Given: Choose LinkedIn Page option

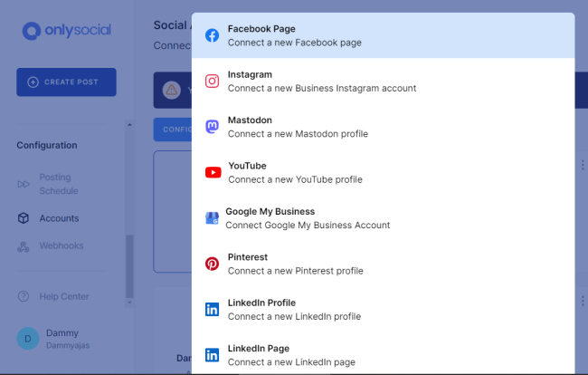Looking at the screenshot, I should [x=383, y=355].
